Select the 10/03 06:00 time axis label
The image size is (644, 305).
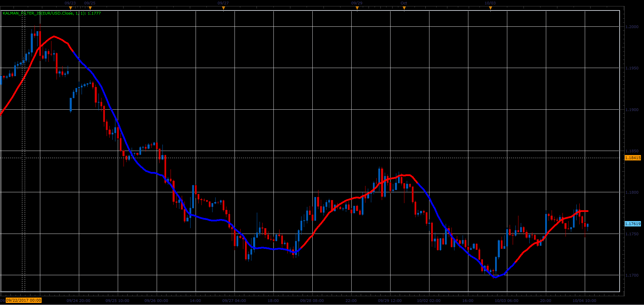507,301
